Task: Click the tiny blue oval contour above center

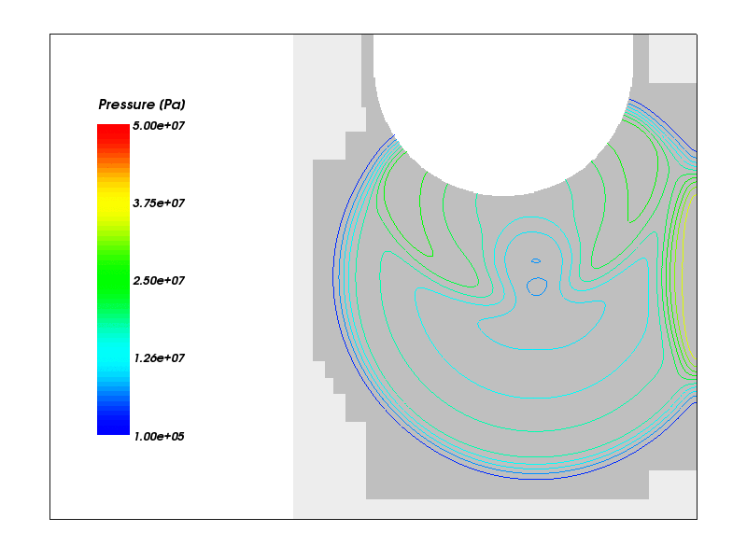Action: click(536, 261)
